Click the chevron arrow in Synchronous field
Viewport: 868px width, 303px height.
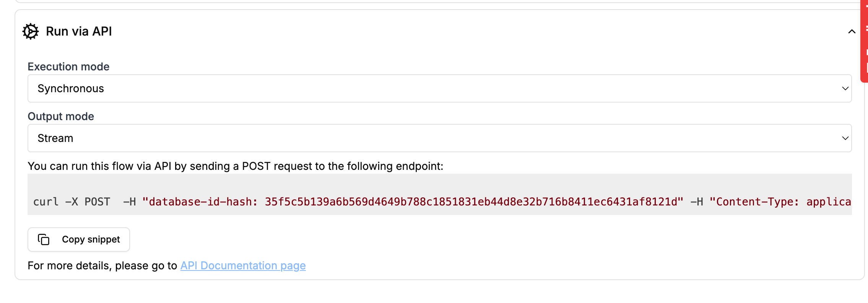[845, 88]
